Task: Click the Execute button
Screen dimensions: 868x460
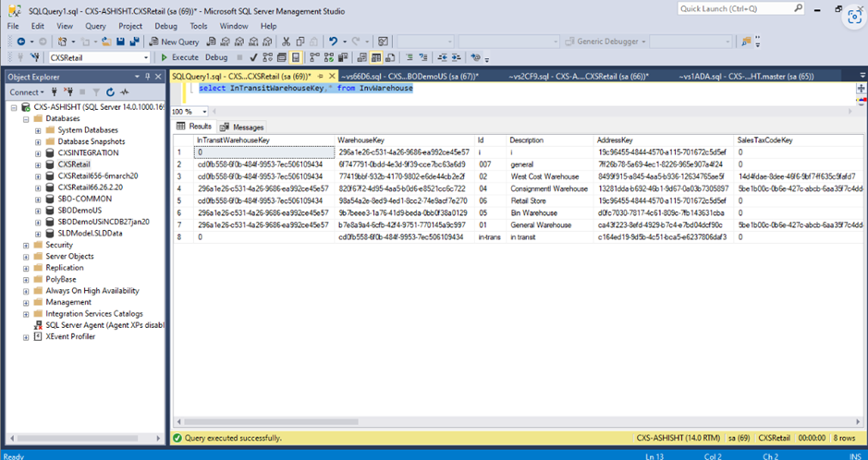Action: 179,57
